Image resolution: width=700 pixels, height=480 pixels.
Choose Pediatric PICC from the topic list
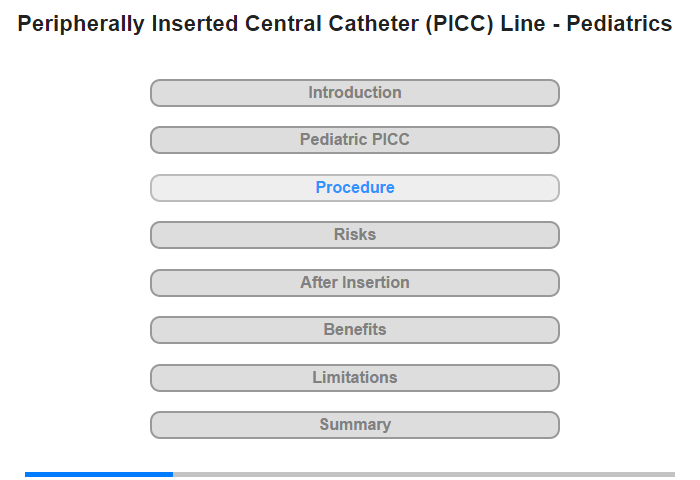coord(354,140)
